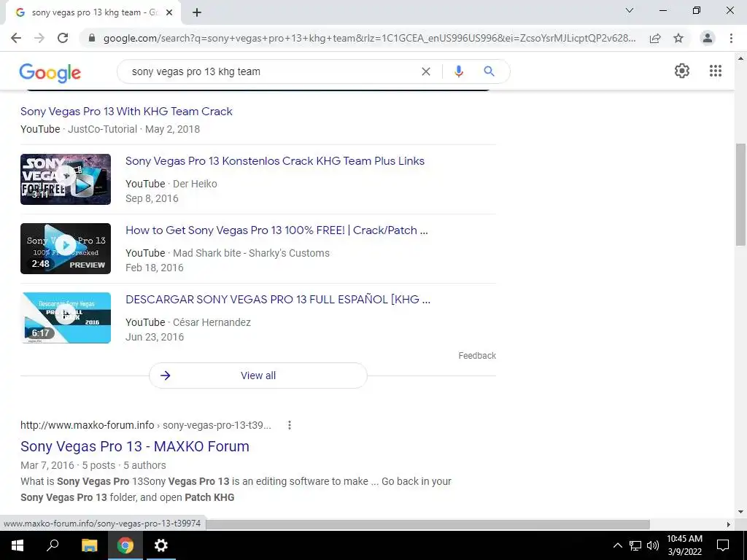Open the volume tray icon
The height and width of the screenshot is (560, 747).
click(x=653, y=545)
